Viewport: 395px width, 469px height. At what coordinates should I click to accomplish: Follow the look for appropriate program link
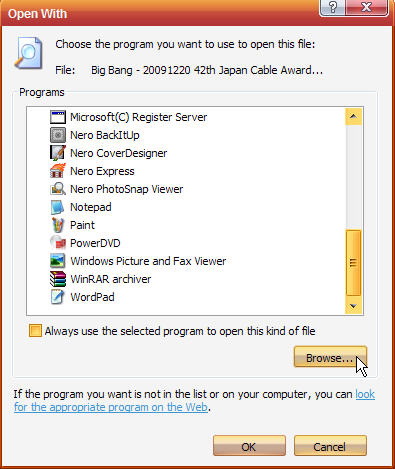click(195, 401)
